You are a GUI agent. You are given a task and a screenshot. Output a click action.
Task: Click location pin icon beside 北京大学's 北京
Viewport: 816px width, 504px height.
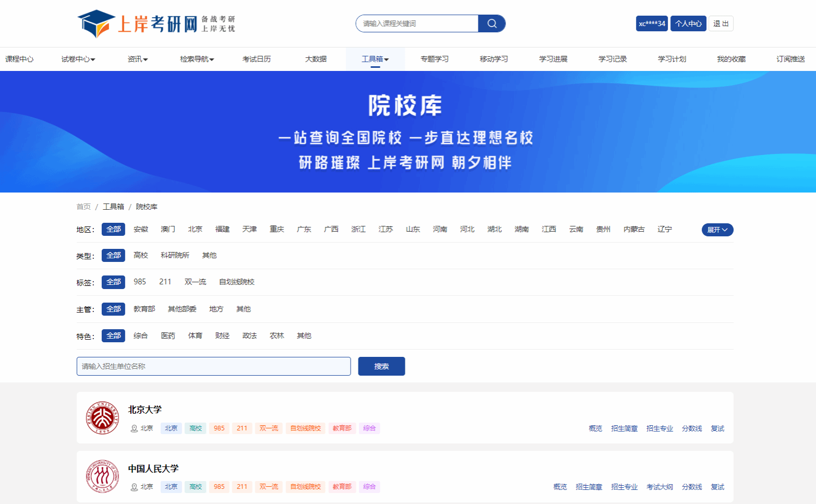pyautogui.click(x=134, y=428)
